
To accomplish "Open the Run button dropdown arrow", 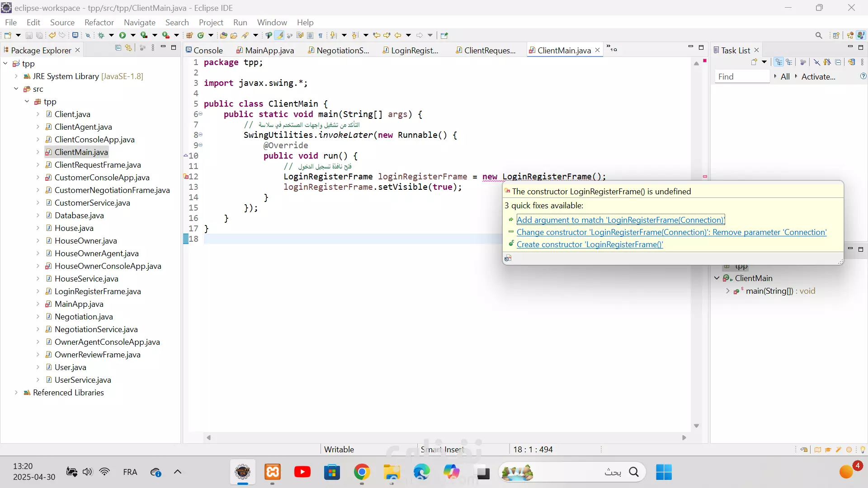I will [x=133, y=35].
